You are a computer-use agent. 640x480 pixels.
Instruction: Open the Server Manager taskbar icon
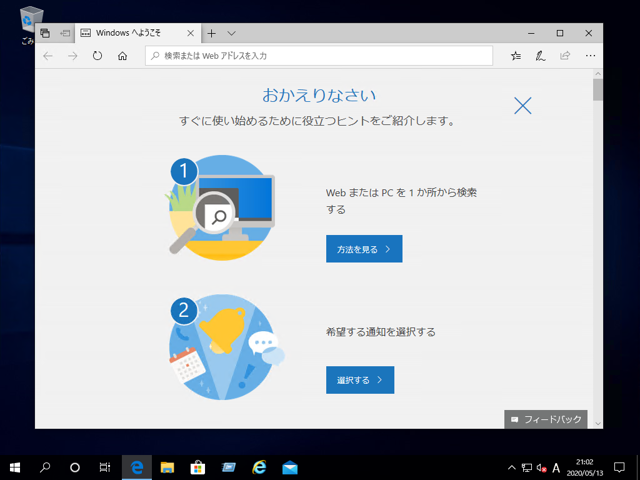coord(229,467)
